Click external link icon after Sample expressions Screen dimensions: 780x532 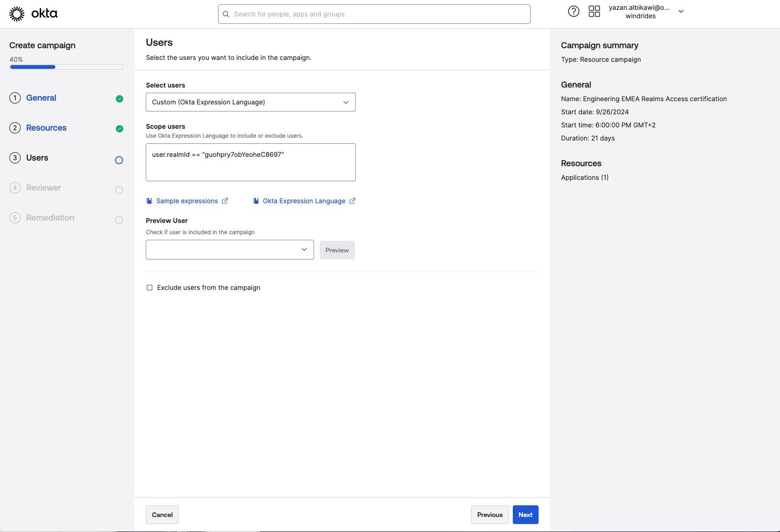tap(225, 201)
